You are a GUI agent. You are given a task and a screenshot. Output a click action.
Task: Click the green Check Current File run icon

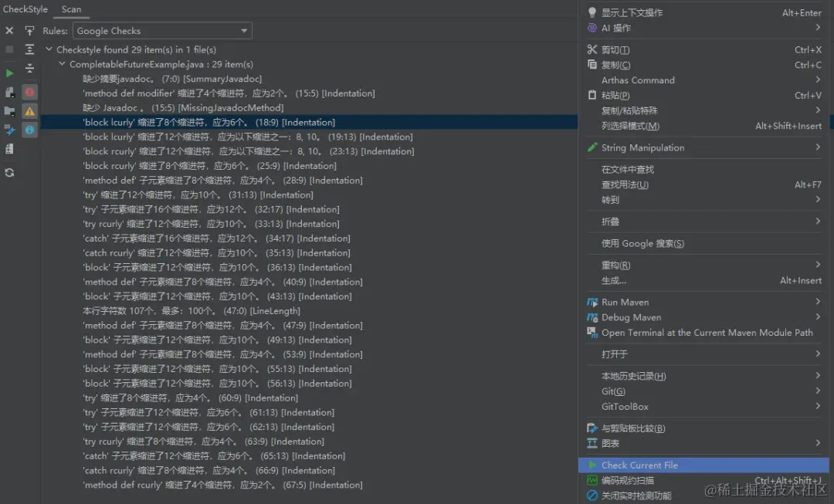pos(9,73)
